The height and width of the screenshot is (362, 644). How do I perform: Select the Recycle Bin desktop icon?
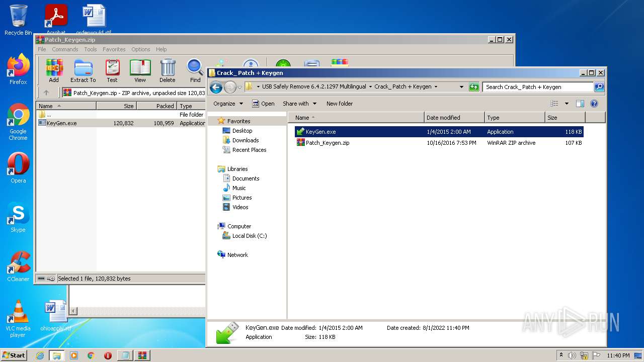pos(18,20)
